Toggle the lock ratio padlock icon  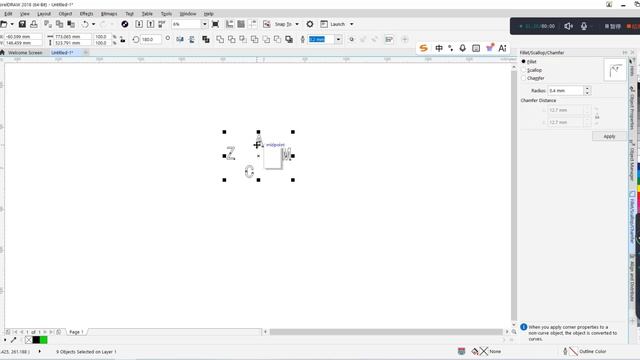(x=122, y=40)
